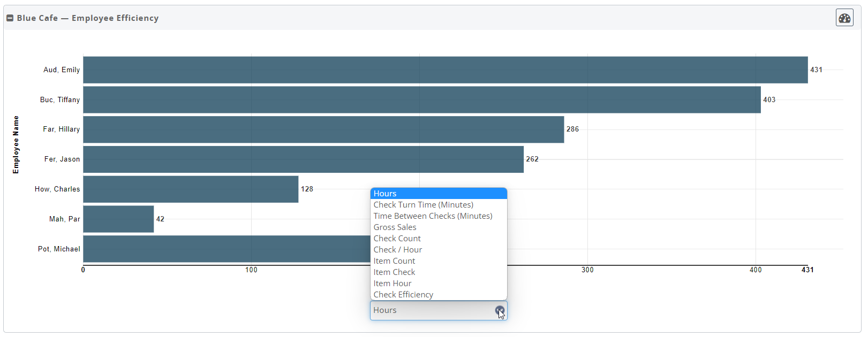Pick Check Efficiency from the list
Screen dimensions: 868x337
[x=403, y=295]
